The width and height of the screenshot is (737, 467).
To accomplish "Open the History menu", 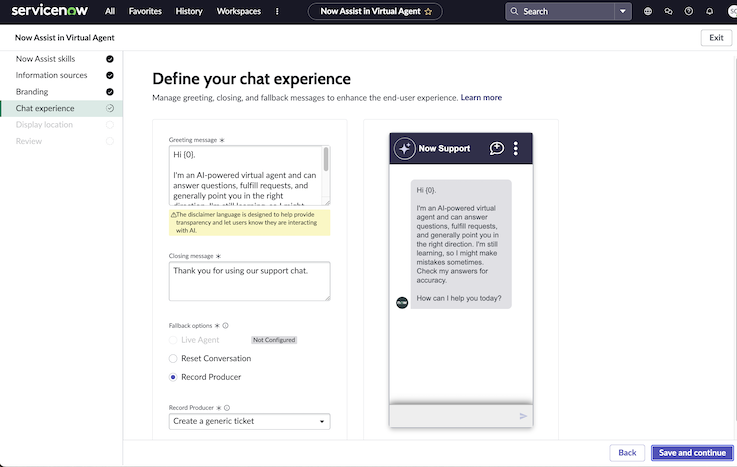I will tap(189, 11).
